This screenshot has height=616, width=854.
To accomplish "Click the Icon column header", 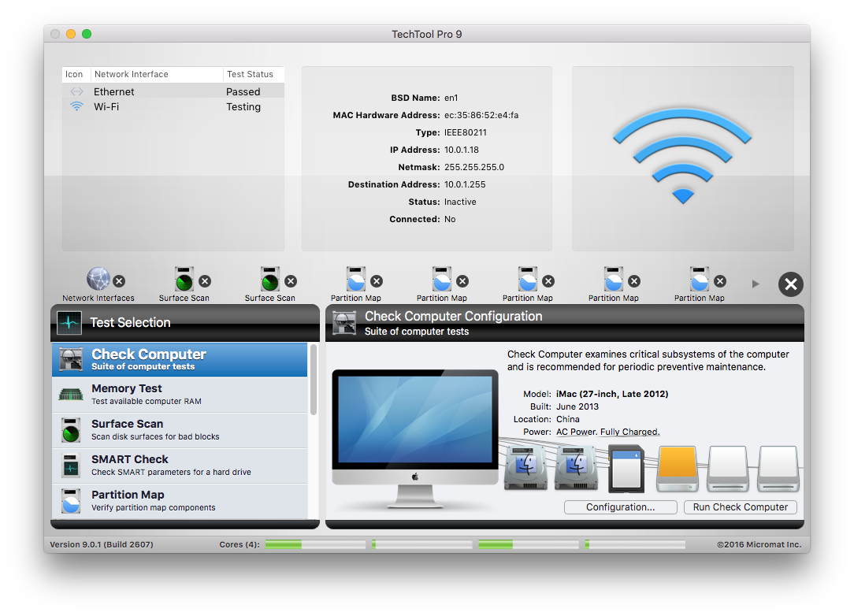I will click(x=74, y=74).
